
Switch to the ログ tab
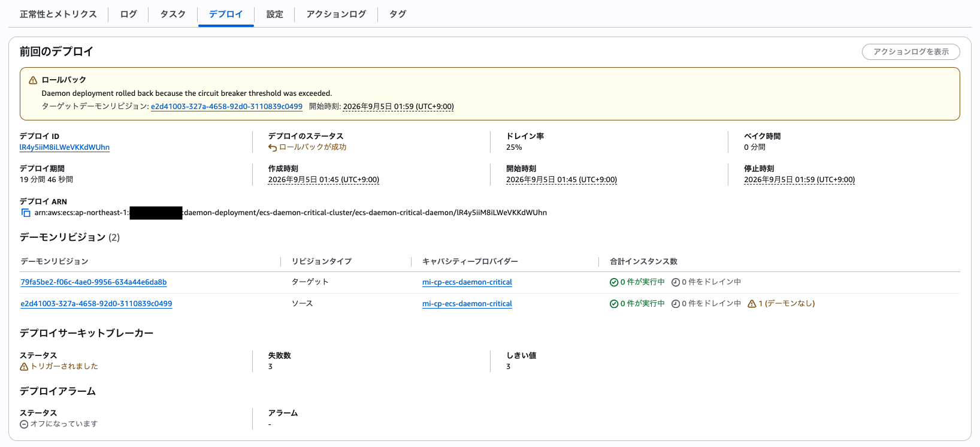tap(128, 14)
